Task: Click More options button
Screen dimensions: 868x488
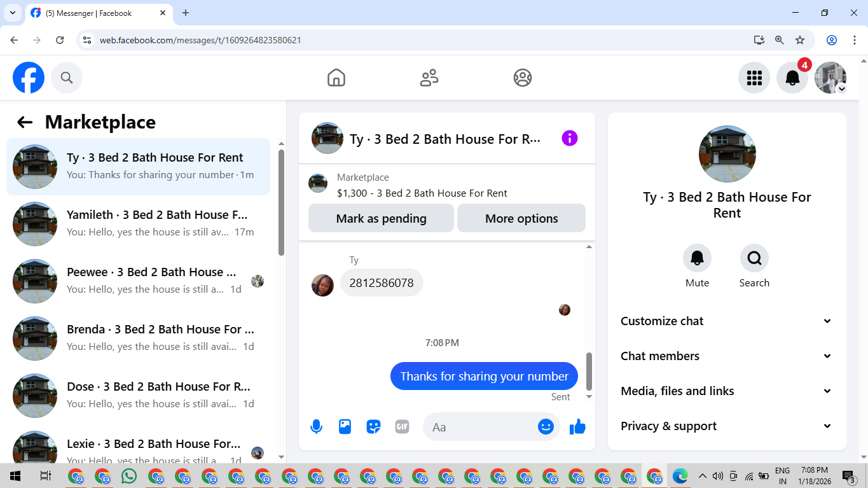Action: click(x=521, y=218)
